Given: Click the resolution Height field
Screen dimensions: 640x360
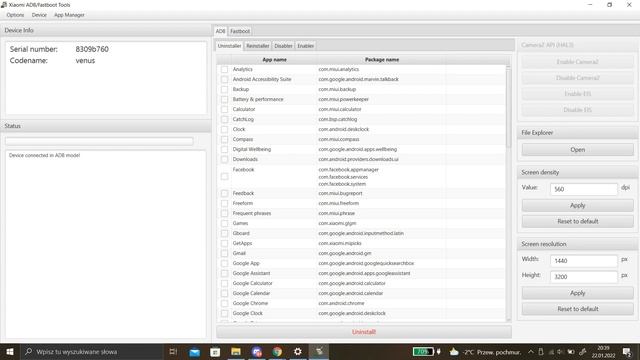Looking at the screenshot, I should coord(584,277).
